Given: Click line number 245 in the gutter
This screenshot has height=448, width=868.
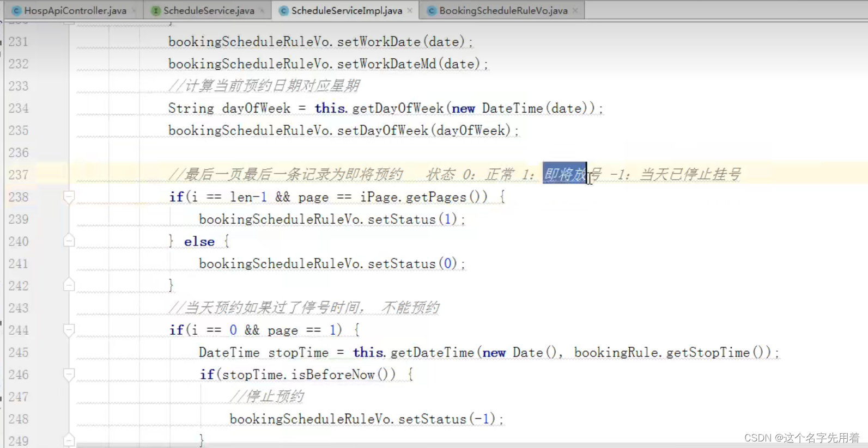Looking at the screenshot, I should [x=18, y=353].
